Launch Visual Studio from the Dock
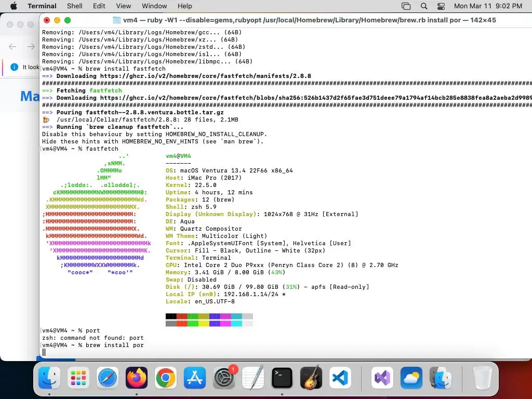 tap(382, 378)
